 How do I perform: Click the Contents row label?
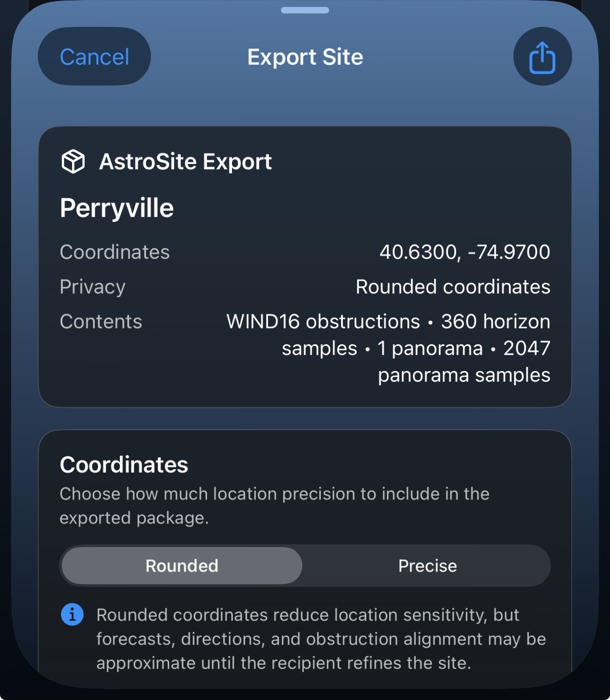point(101,322)
